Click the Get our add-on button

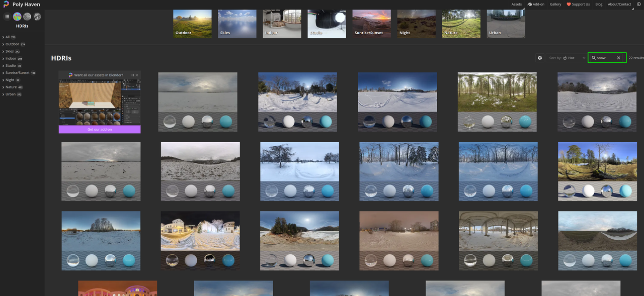(x=100, y=129)
